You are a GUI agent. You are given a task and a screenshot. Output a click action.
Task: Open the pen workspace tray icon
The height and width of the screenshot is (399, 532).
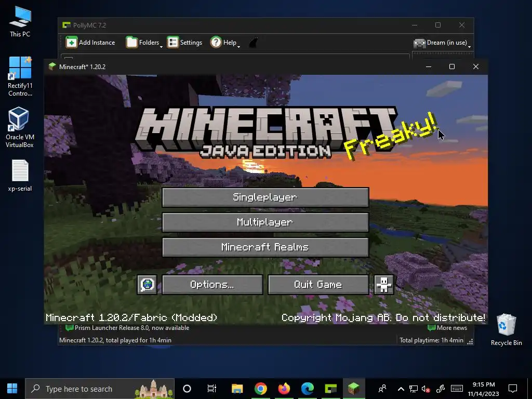point(441,389)
